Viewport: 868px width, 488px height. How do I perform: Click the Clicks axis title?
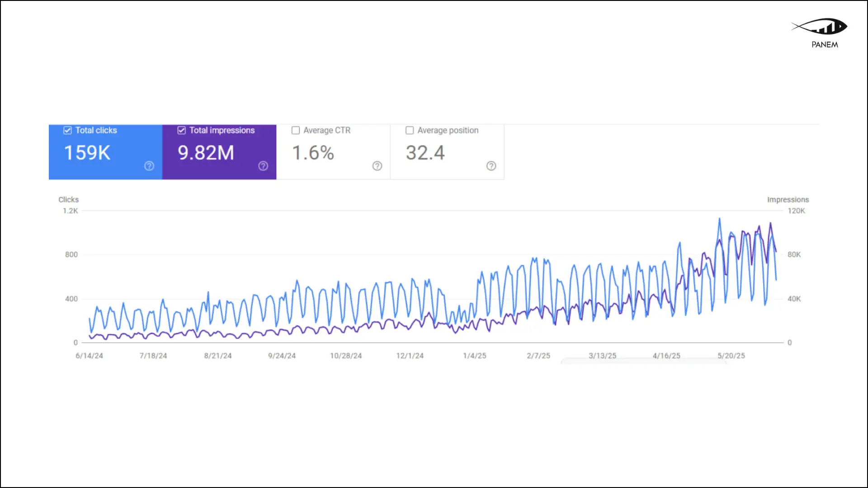tap(68, 200)
